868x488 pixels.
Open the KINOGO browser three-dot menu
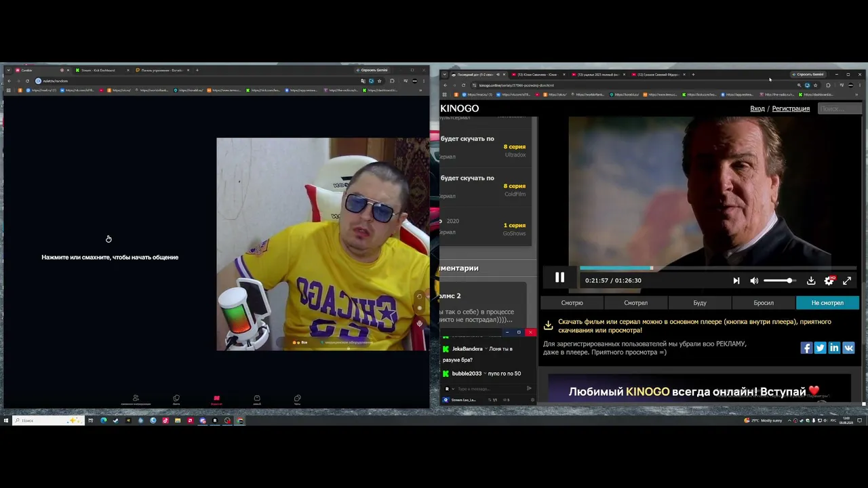[860, 85]
